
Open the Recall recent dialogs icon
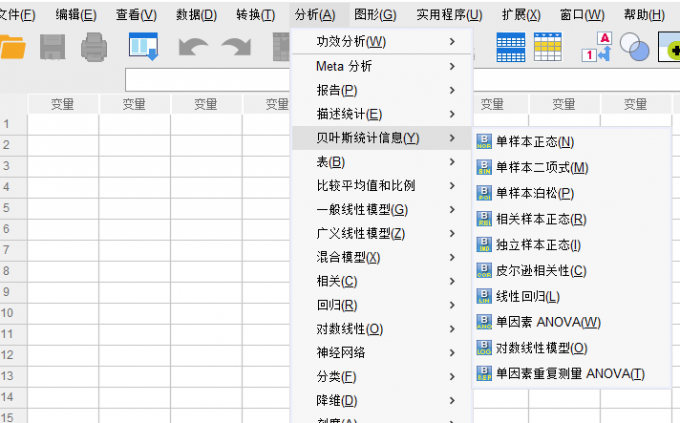[x=144, y=46]
